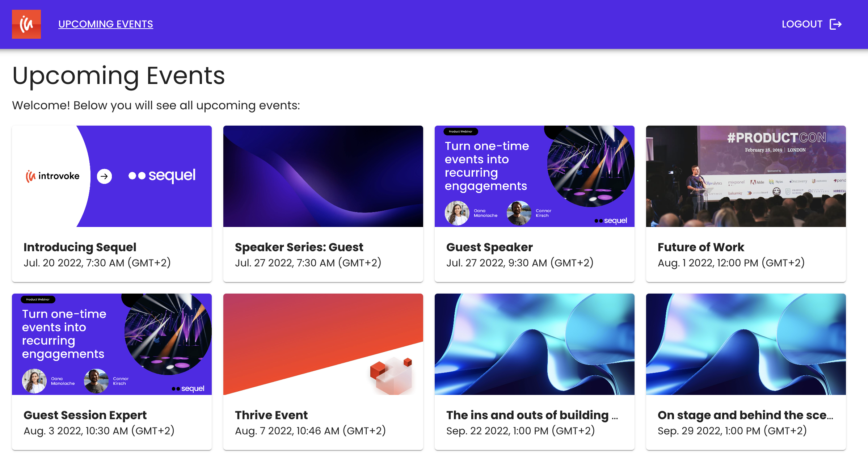Select the Thrive Event red thumbnail
This screenshot has width=868, height=459.
pos(323,344)
